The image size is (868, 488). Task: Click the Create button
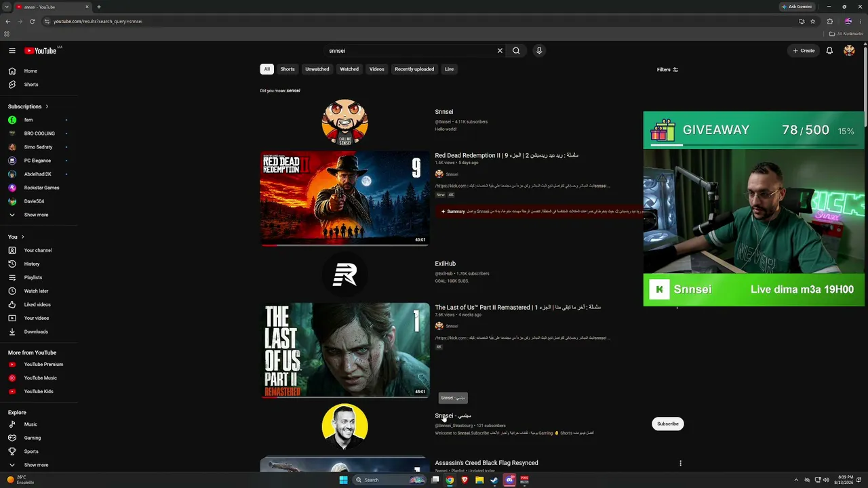(x=804, y=51)
